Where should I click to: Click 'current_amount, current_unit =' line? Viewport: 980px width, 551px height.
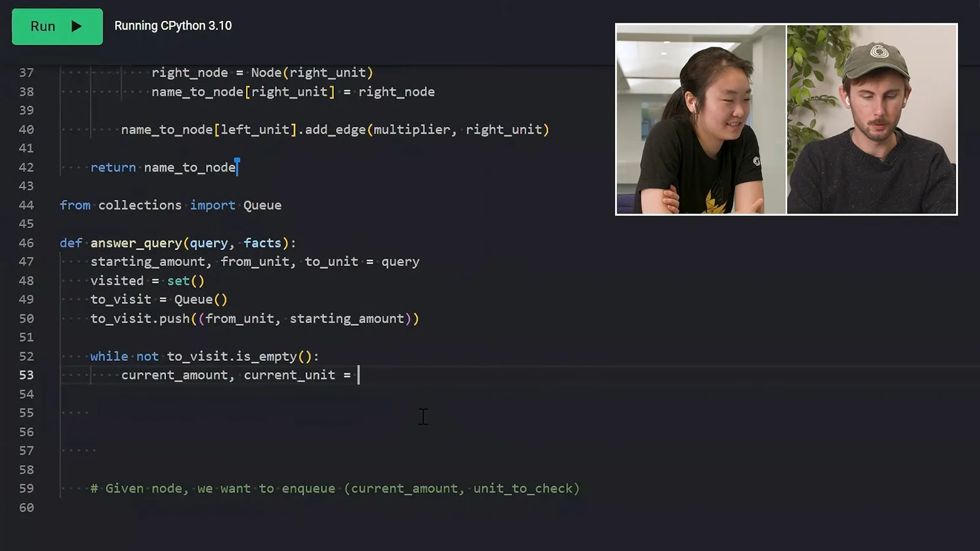point(236,375)
